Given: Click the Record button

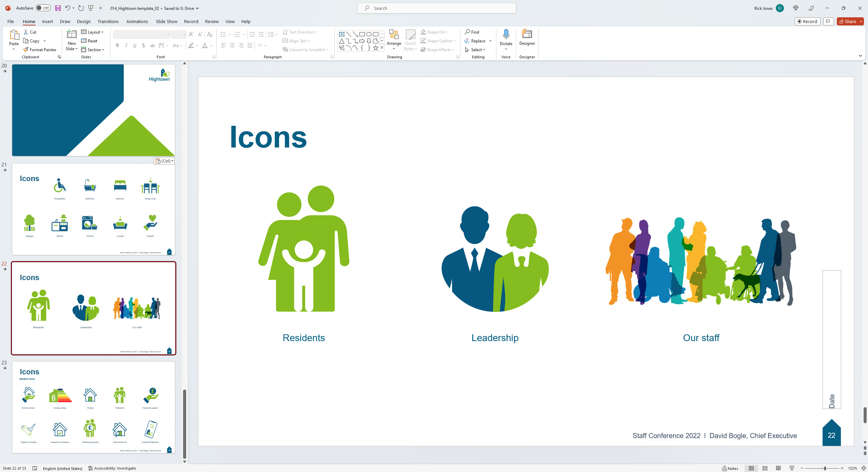Looking at the screenshot, I should tap(807, 21).
